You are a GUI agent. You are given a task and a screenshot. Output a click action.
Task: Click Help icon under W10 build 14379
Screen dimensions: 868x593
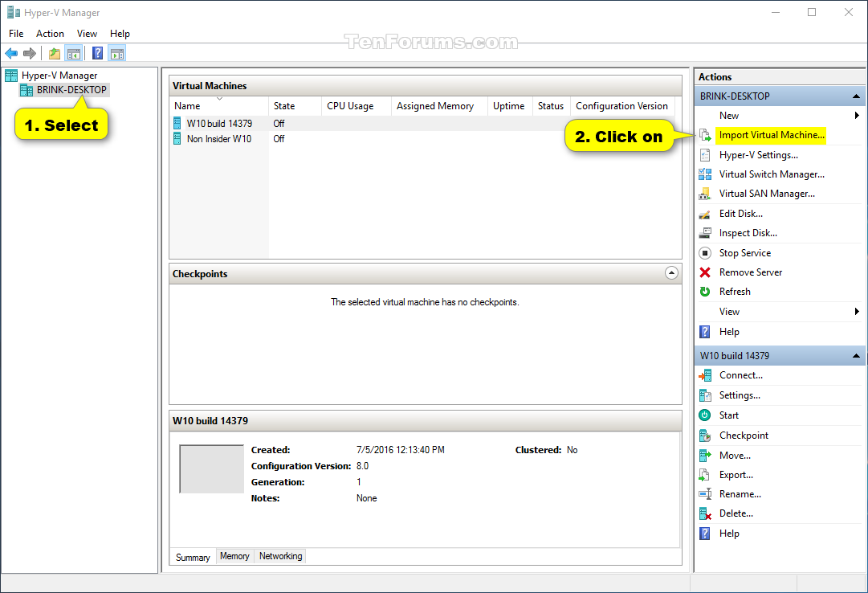click(x=705, y=534)
